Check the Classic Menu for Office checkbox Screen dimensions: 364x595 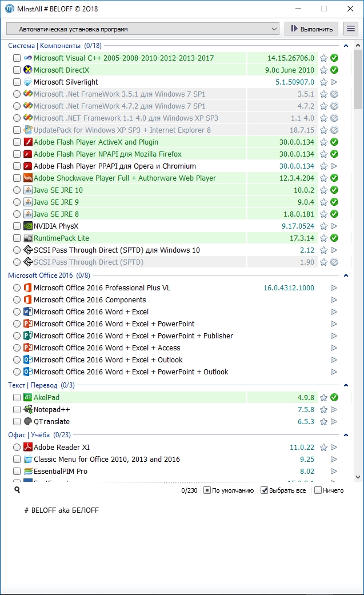tap(17, 459)
